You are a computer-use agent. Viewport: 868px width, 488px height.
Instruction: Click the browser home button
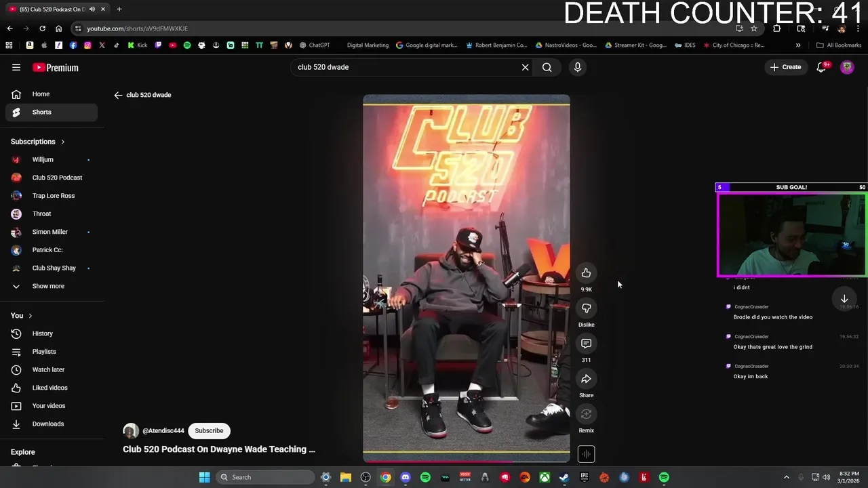(x=58, y=28)
